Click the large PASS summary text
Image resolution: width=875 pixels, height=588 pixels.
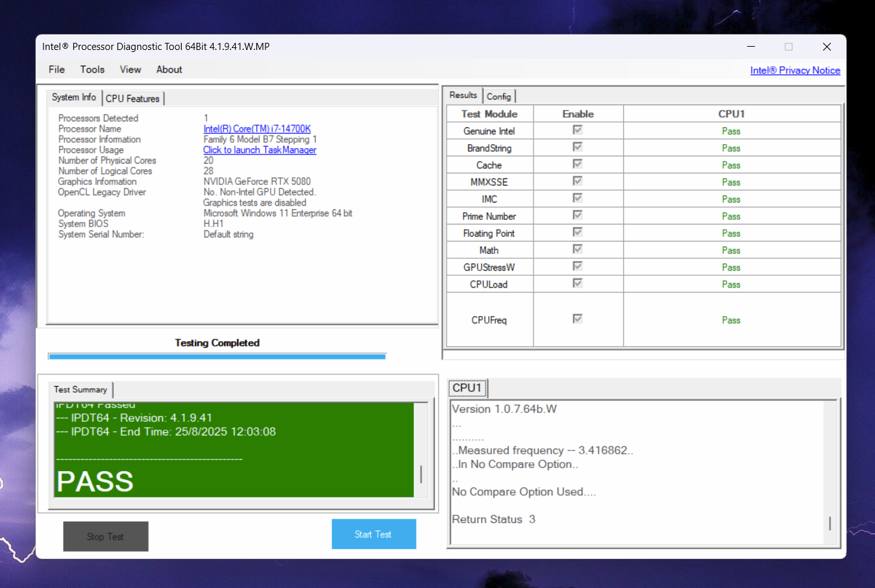95,482
